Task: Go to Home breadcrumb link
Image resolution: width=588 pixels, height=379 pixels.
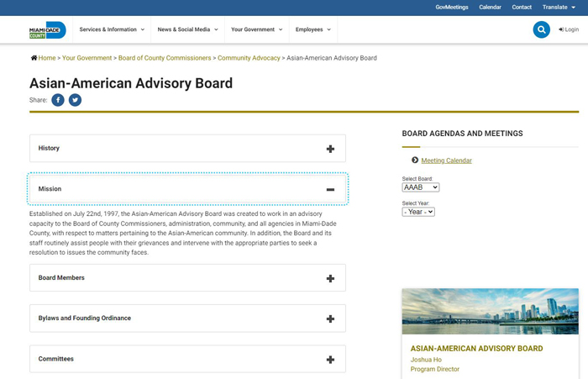Action: (x=47, y=58)
